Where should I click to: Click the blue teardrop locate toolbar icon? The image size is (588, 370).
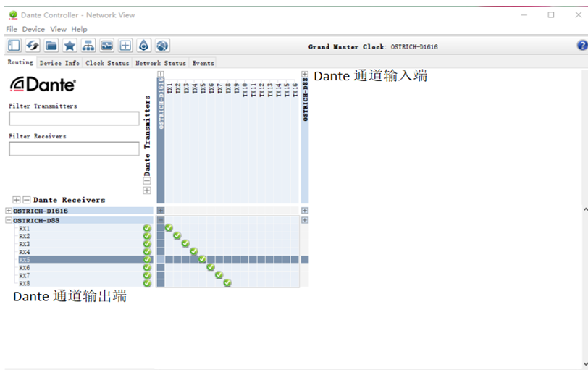tap(143, 46)
